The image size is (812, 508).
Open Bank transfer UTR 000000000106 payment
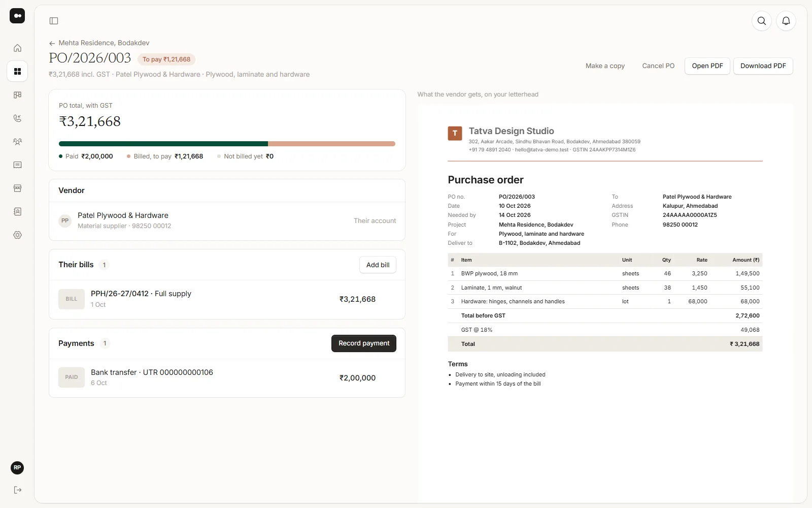[x=227, y=377]
